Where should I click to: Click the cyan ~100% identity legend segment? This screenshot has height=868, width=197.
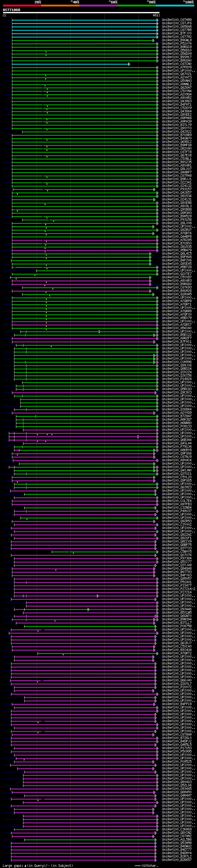tap(175, 6)
